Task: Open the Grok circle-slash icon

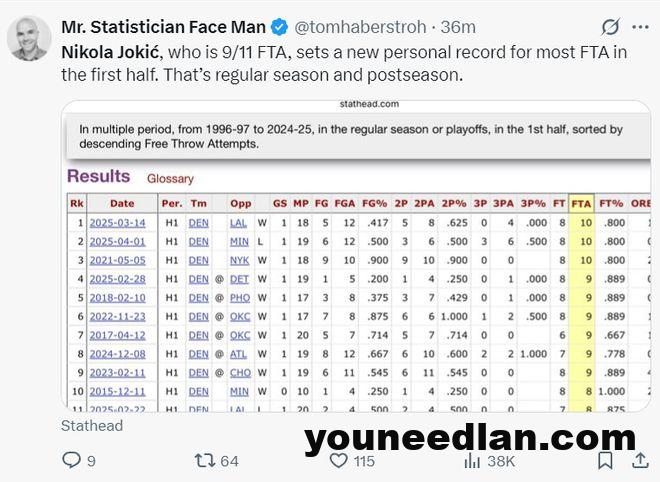Action: pos(610,27)
